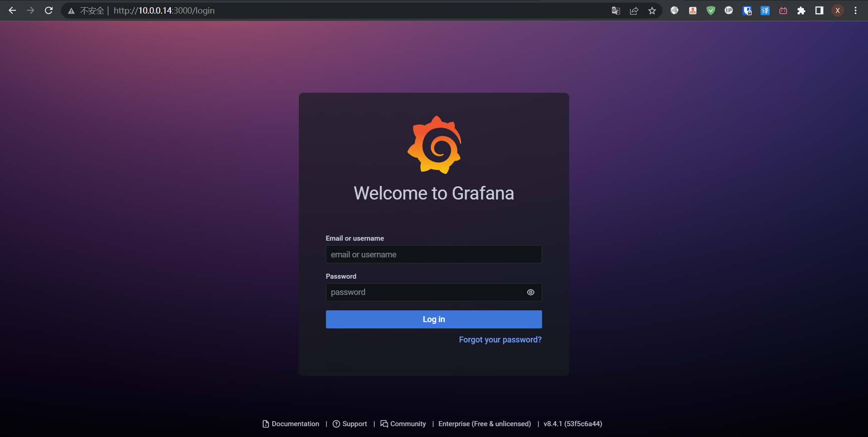Open the Chrome three-dot menu

pyautogui.click(x=855, y=10)
